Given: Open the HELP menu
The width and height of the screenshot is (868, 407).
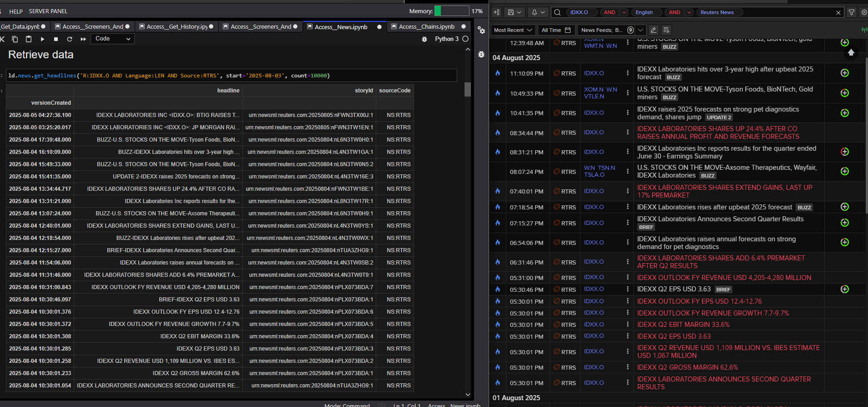Looking at the screenshot, I should [16, 11].
